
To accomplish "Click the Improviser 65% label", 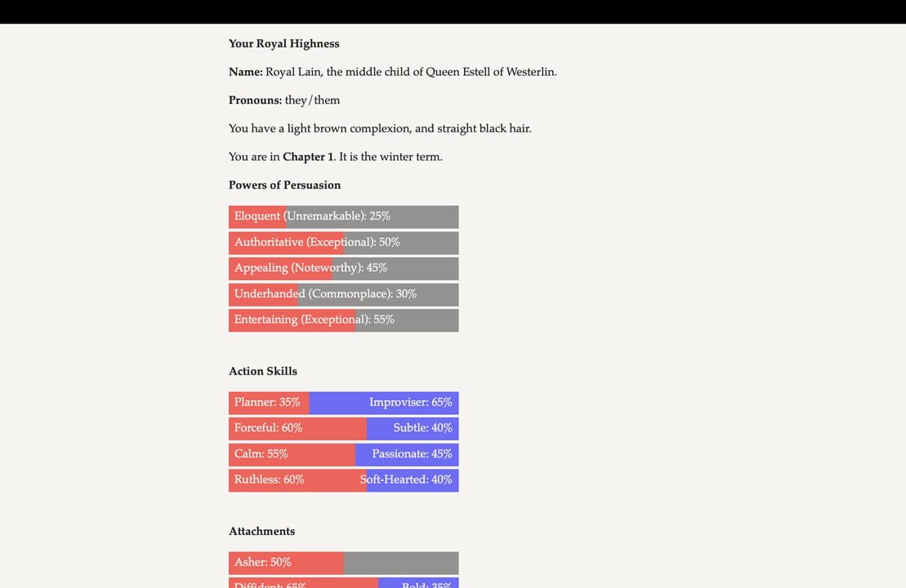I will (410, 403).
